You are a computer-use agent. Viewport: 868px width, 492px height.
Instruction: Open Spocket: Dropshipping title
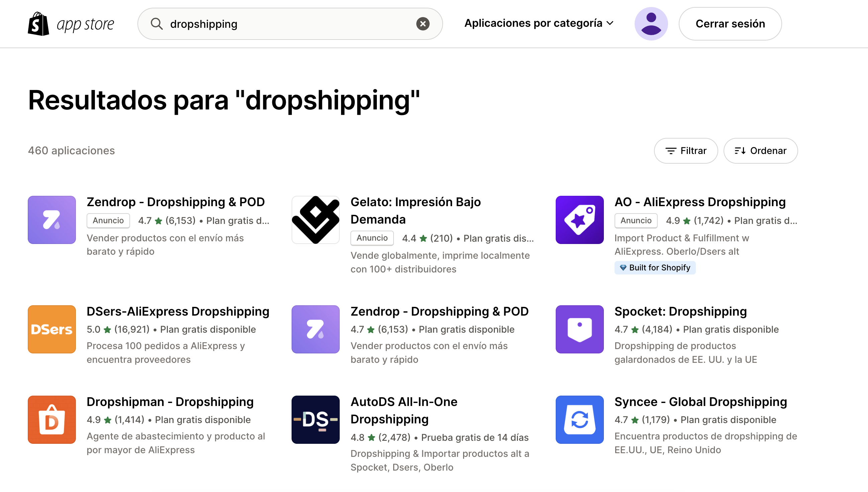(x=680, y=311)
